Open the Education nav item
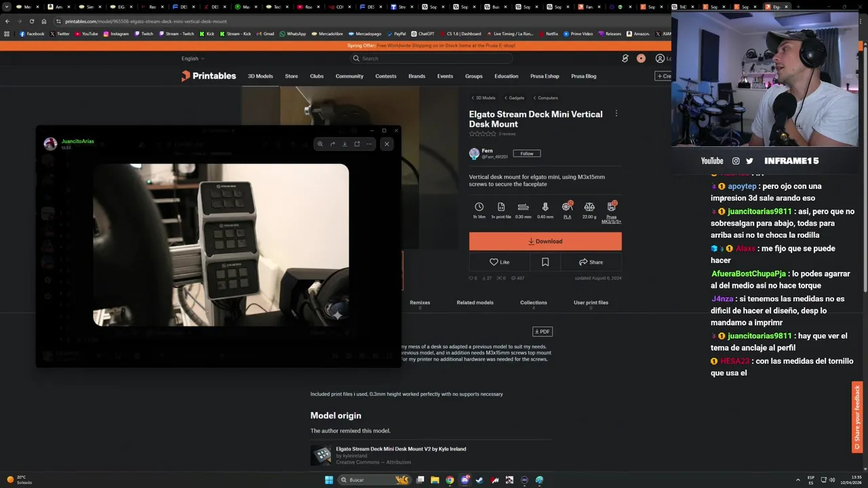 coord(507,76)
